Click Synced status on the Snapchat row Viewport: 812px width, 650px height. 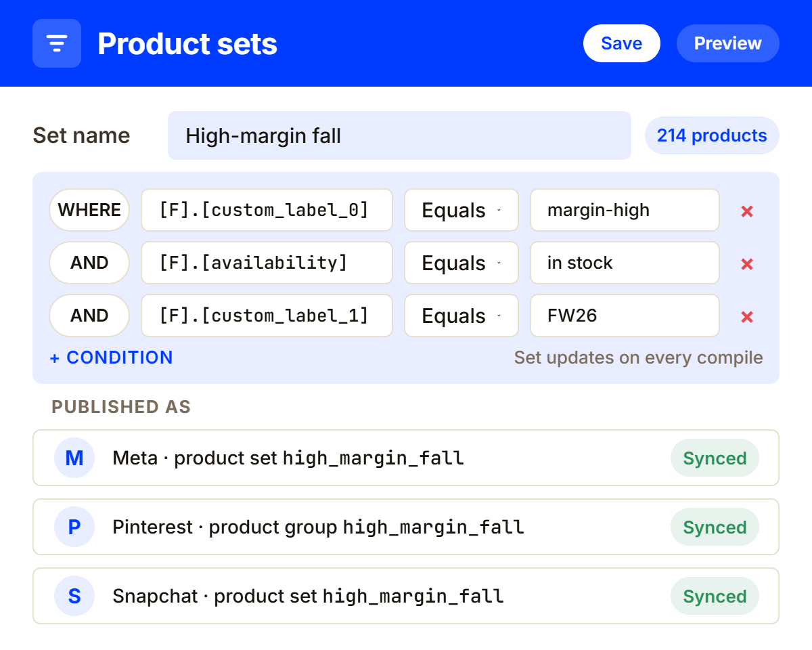(x=715, y=597)
